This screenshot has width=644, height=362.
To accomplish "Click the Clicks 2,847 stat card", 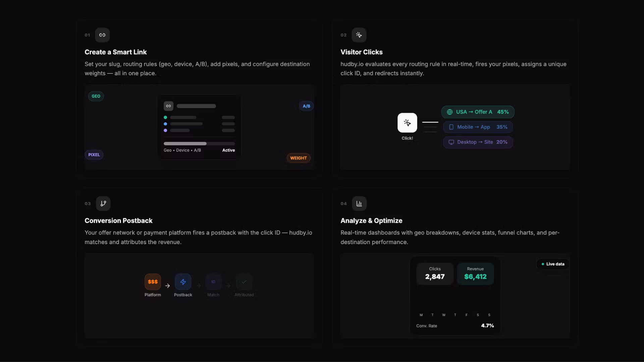I will pos(435,274).
